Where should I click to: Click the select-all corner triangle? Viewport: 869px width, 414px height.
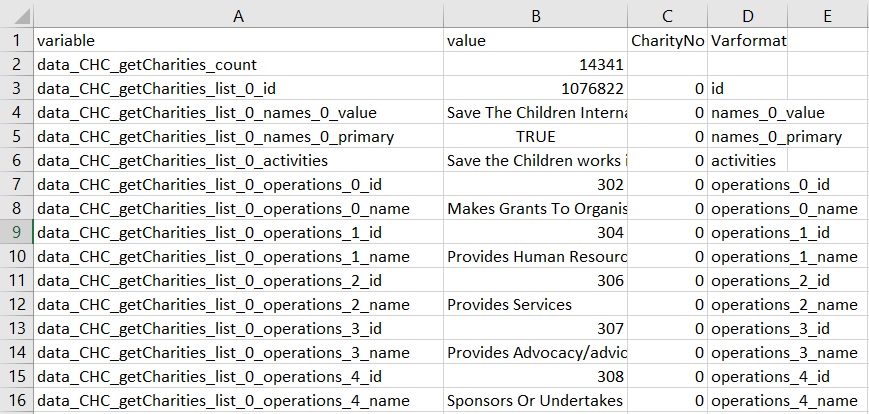point(17,15)
